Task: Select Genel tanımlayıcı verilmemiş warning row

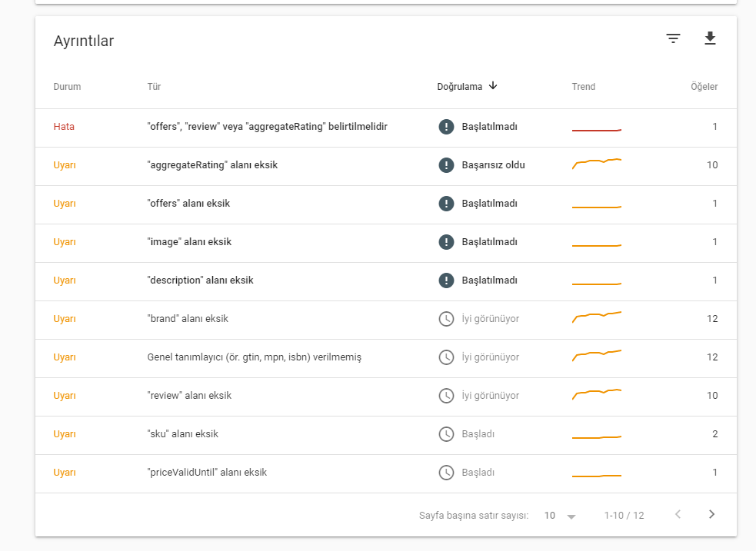Action: (386, 357)
